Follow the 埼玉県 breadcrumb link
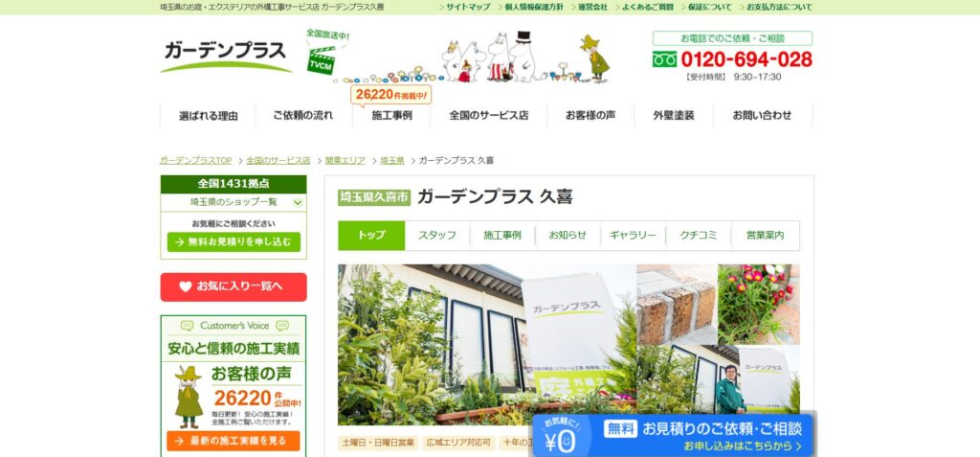Viewport: 980px width, 457px height. pyautogui.click(x=391, y=161)
